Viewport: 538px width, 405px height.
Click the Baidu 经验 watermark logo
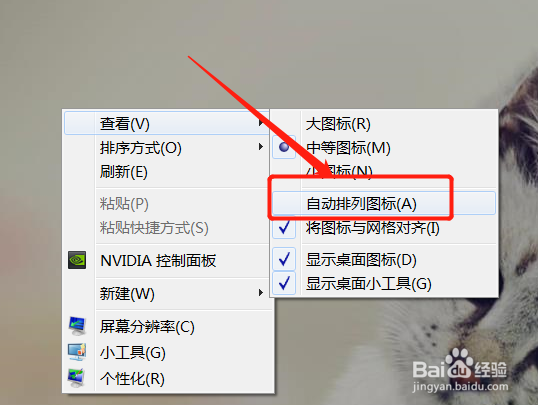(460, 369)
